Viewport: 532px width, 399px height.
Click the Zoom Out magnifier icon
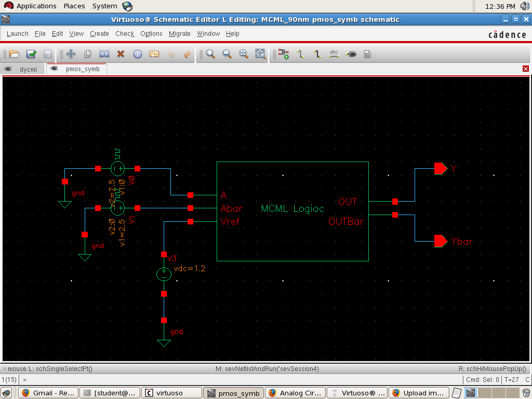click(x=227, y=54)
